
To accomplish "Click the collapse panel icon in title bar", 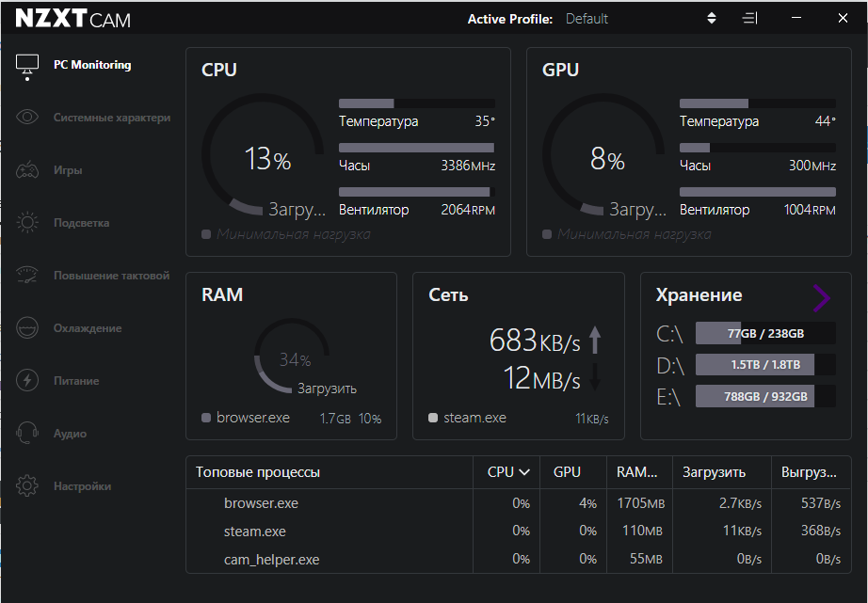I will (749, 18).
